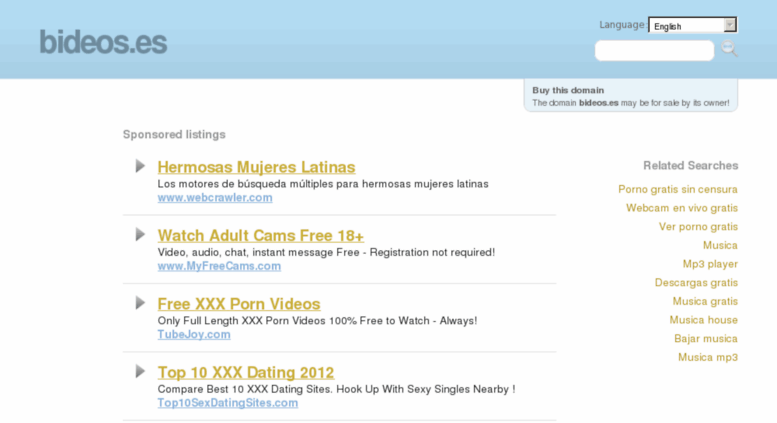This screenshot has height=423, width=777.
Task: Open the Language dropdown showing English
Action: coord(693,25)
